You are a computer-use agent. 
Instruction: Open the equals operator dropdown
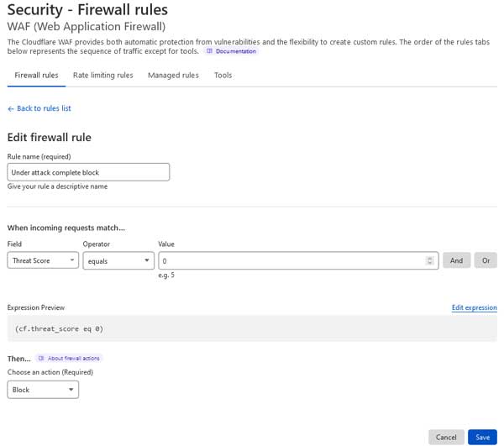point(118,260)
